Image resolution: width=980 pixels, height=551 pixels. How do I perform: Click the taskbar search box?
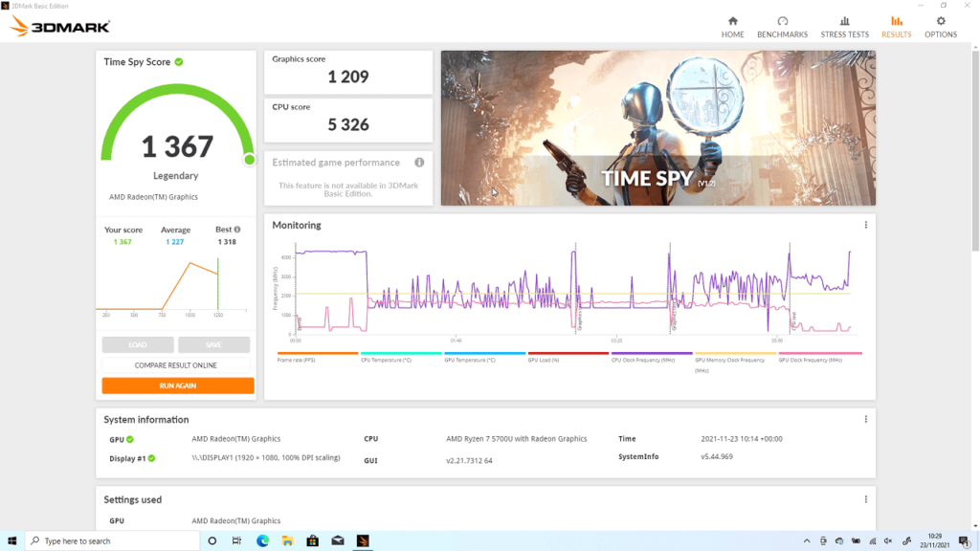(113, 540)
